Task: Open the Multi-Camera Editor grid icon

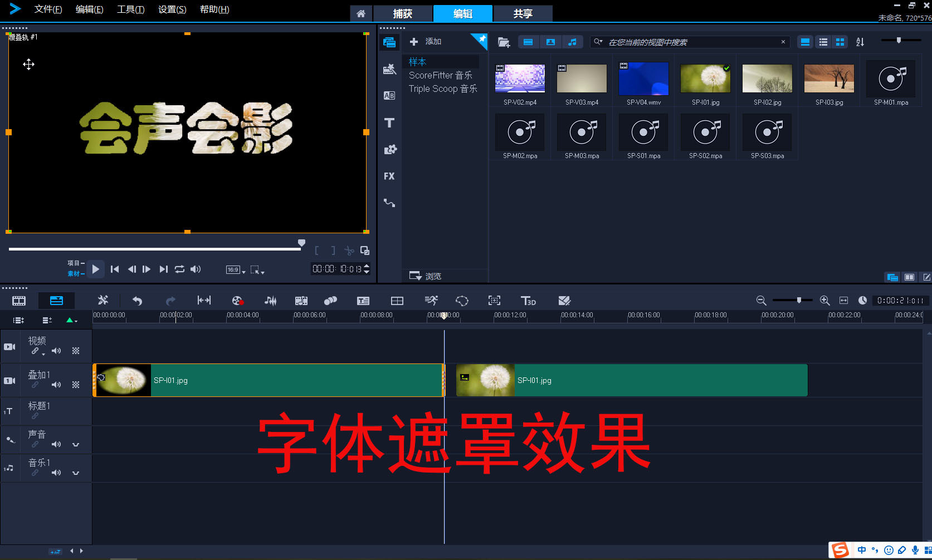Action: pos(397,301)
